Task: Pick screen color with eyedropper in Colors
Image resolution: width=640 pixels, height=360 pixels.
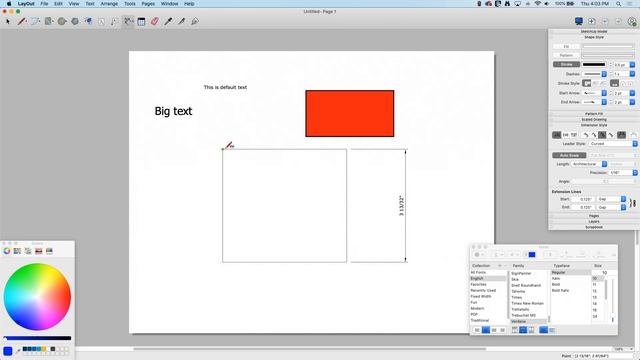Action: point(18,351)
